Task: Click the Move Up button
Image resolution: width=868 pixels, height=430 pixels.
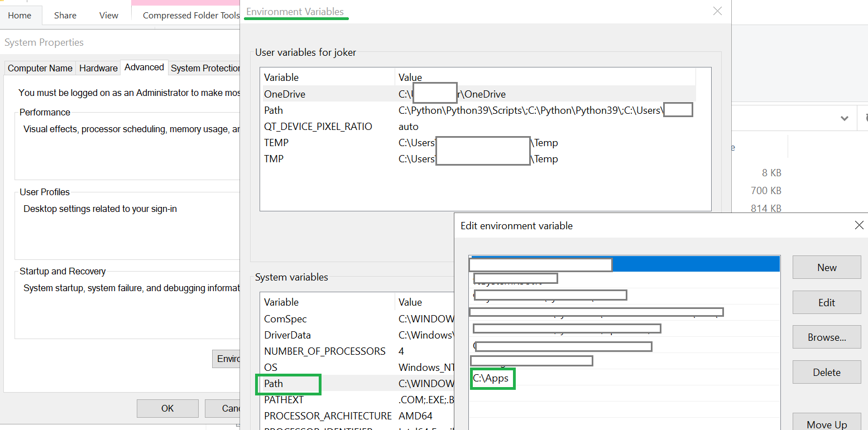Action: tap(826, 424)
